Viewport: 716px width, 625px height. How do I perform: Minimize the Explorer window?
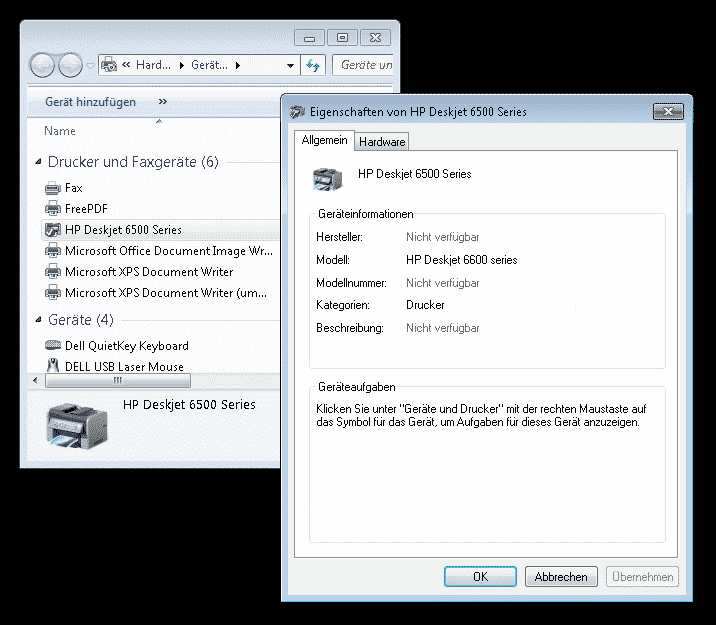pos(310,38)
